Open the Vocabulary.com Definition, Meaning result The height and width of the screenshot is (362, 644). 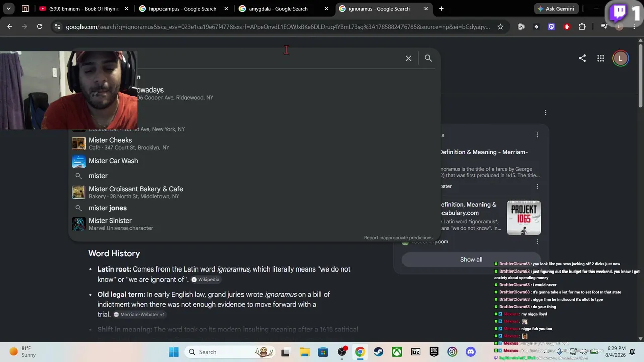[x=468, y=209]
